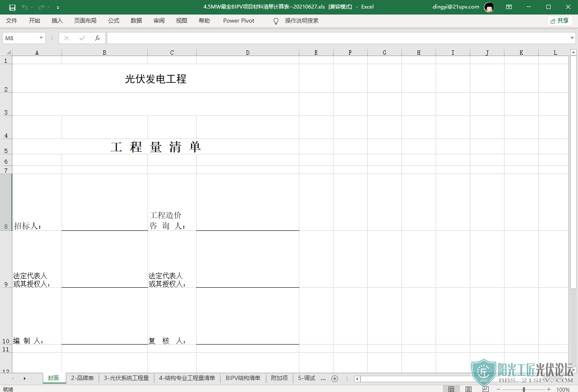Screen dimensions: 578x392
Task: Switch to the 开始 ribbon tab
Action: [x=34, y=21]
